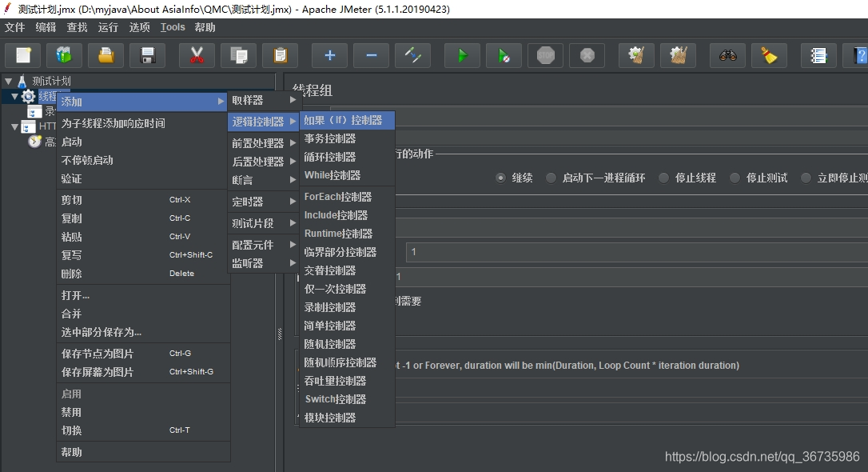
Task: Click the Expand all plus icon
Action: click(x=329, y=55)
